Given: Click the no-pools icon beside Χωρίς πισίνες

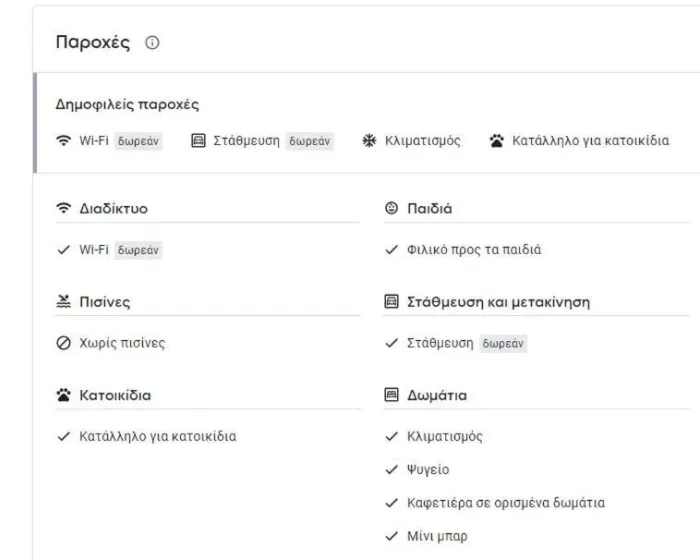Looking at the screenshot, I should click(x=64, y=343).
